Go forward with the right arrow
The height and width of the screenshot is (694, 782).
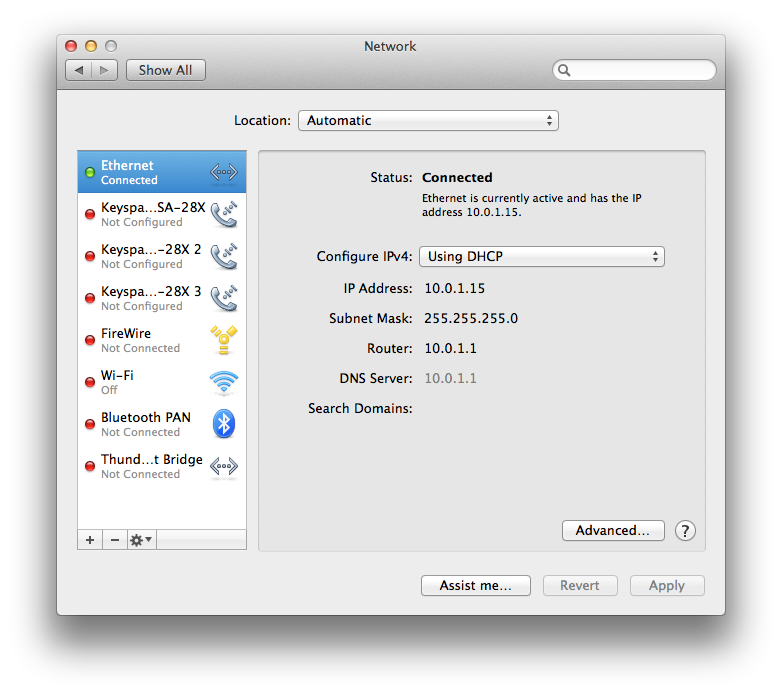[104, 70]
